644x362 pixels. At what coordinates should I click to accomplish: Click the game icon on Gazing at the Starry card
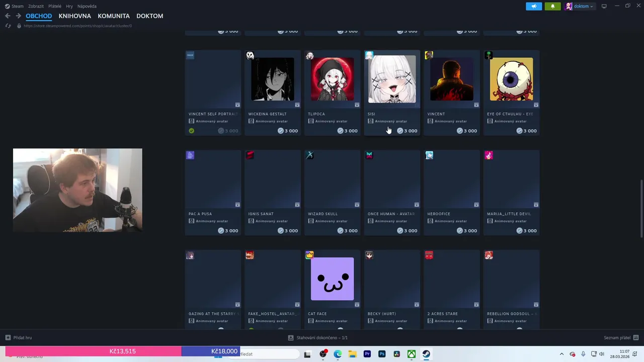pos(190,255)
